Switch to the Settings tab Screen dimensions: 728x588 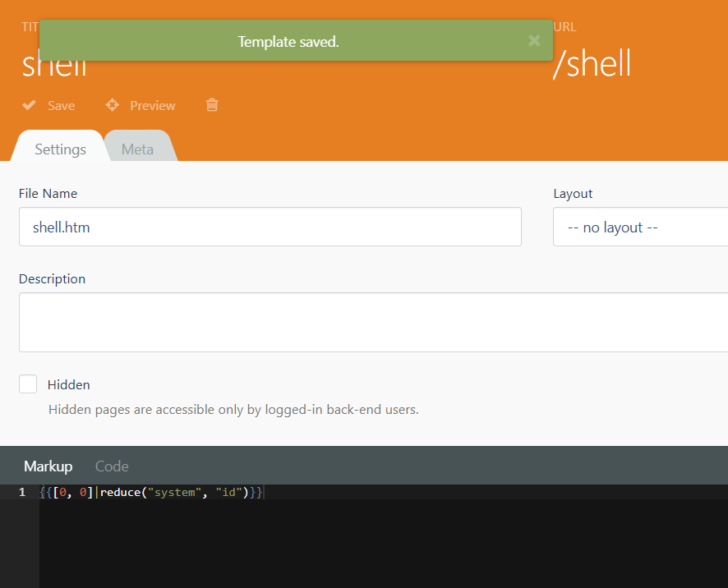point(60,149)
